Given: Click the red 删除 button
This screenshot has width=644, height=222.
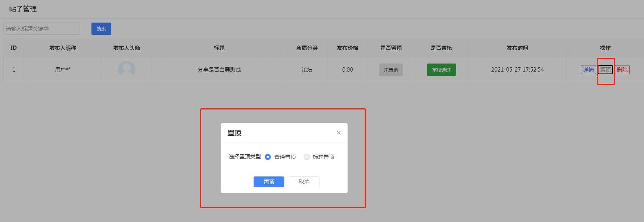Looking at the screenshot, I should pos(622,70).
